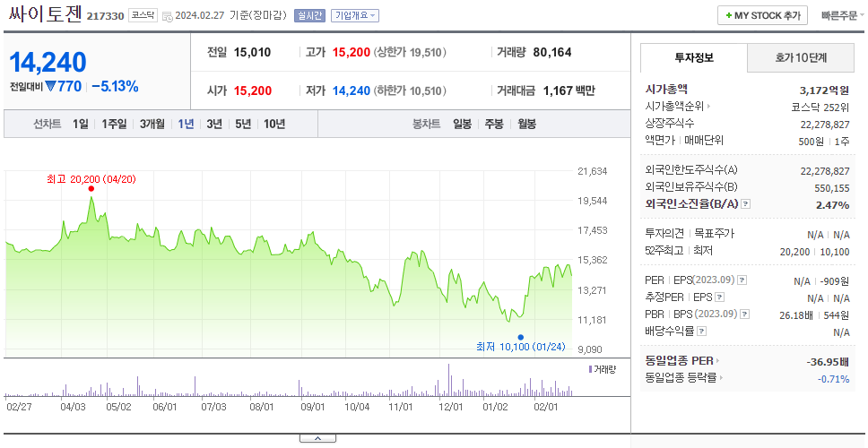Collapse chart panel with bottom up-arrow handle
868x448 pixels.
point(317,439)
